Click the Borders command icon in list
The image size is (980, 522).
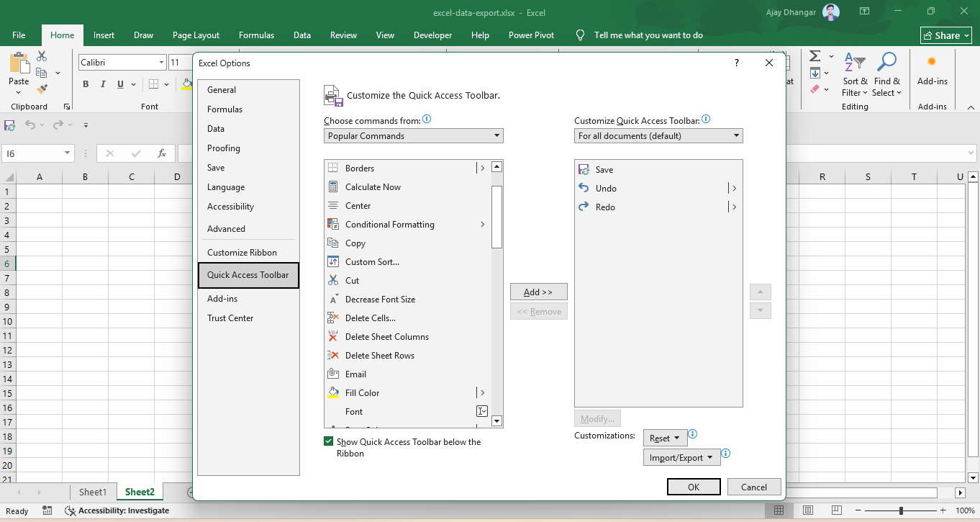(x=333, y=168)
